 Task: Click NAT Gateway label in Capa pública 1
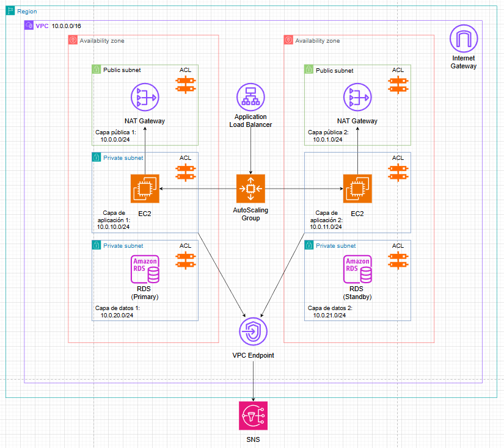pos(145,121)
